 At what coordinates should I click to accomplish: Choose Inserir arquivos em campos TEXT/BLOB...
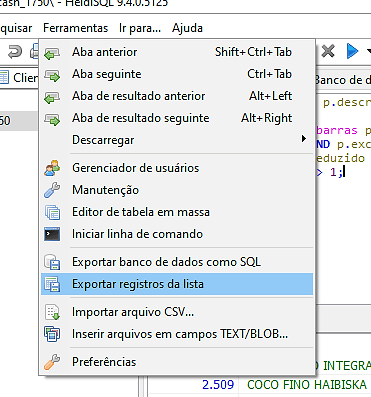click(177, 334)
